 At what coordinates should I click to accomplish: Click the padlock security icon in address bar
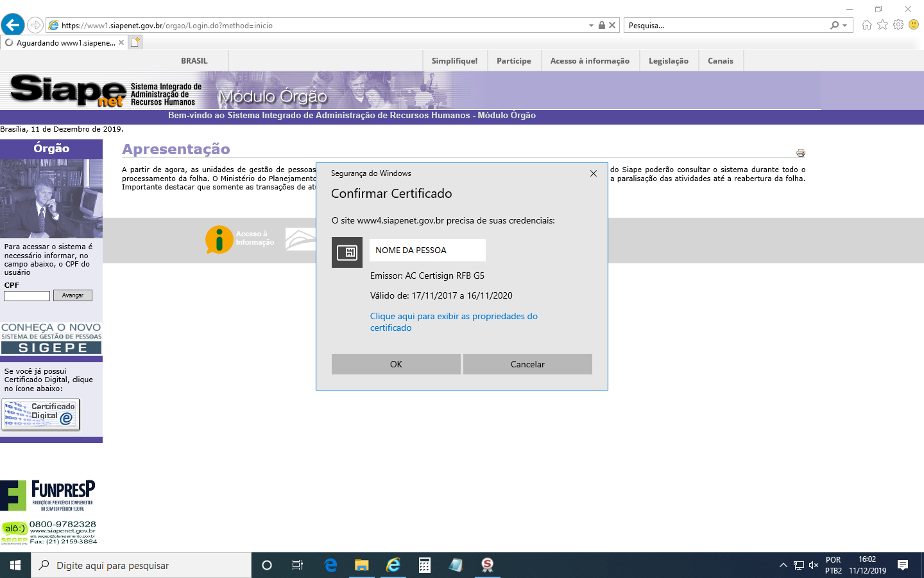[x=601, y=26]
